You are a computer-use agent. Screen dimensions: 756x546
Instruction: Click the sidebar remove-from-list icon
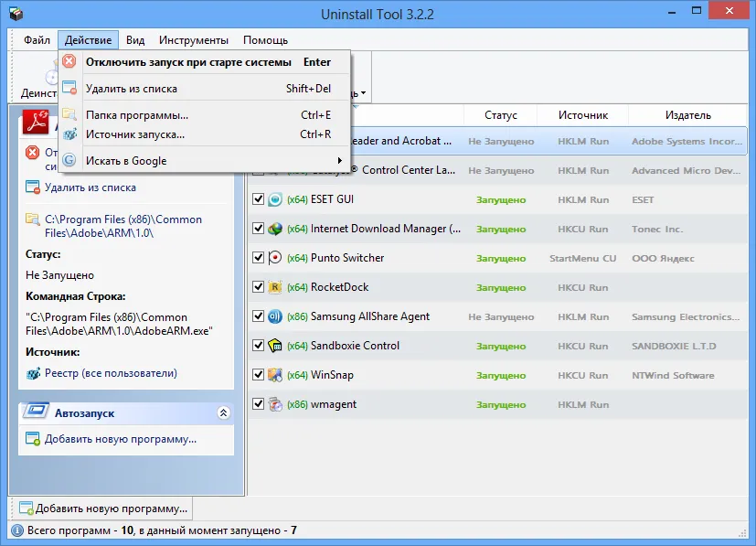(32, 187)
